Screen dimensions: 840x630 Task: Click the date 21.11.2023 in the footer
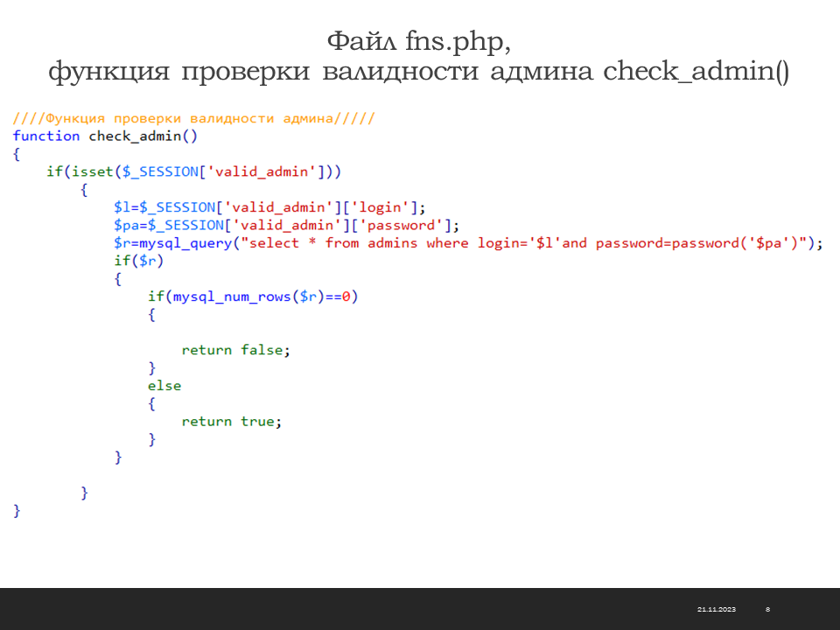pyautogui.click(x=716, y=609)
